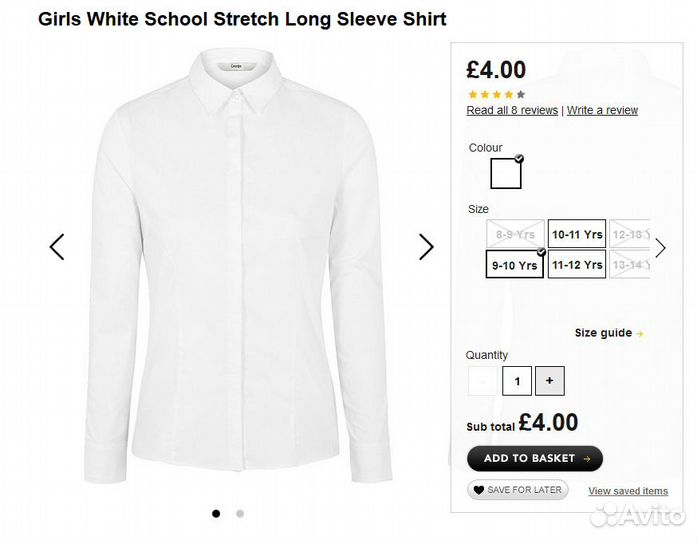Image resolution: width=697 pixels, height=540 pixels.
Task: Choose the unavailable 8-9 Yrs size
Action: (515, 234)
